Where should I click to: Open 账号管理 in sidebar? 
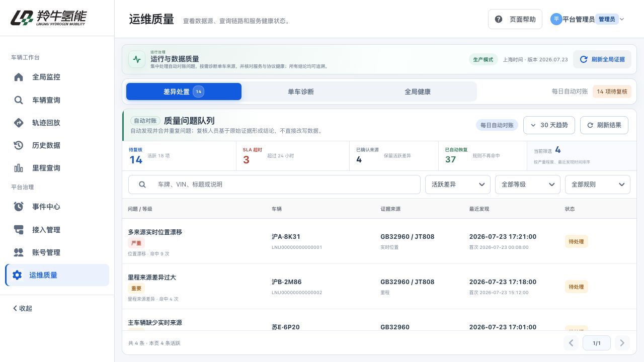tap(57, 252)
